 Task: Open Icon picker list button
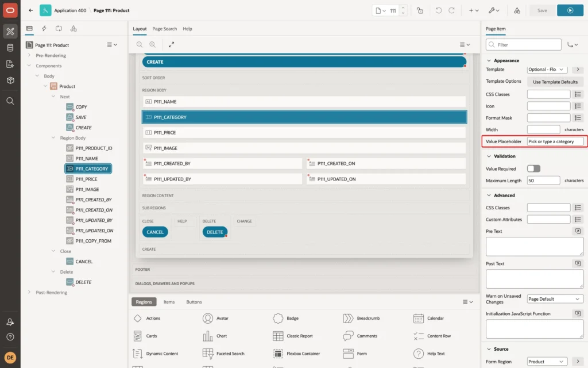pyautogui.click(x=578, y=106)
